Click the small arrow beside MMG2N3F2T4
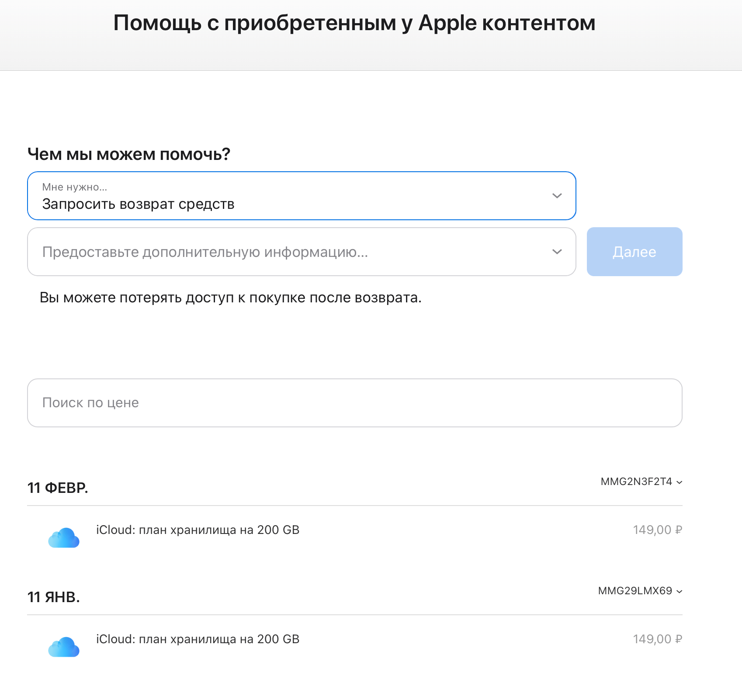742x700 pixels. pos(680,482)
